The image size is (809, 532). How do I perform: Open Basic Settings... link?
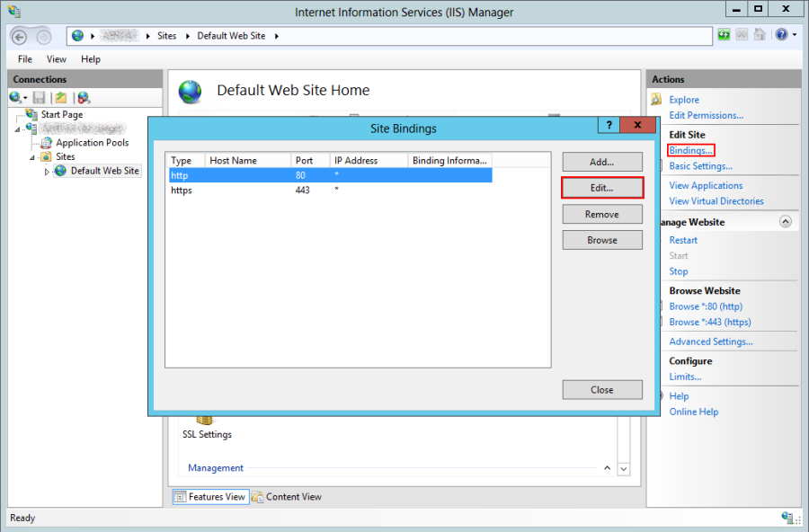(700, 165)
